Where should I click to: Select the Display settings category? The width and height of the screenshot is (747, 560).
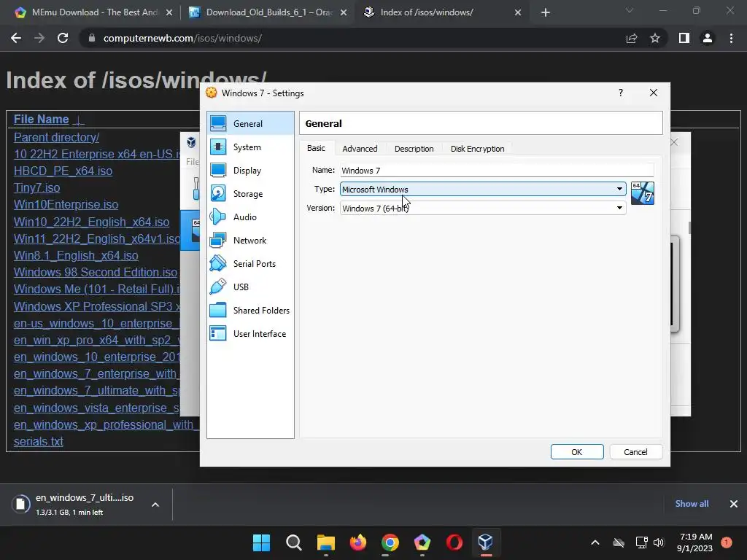[250, 171]
